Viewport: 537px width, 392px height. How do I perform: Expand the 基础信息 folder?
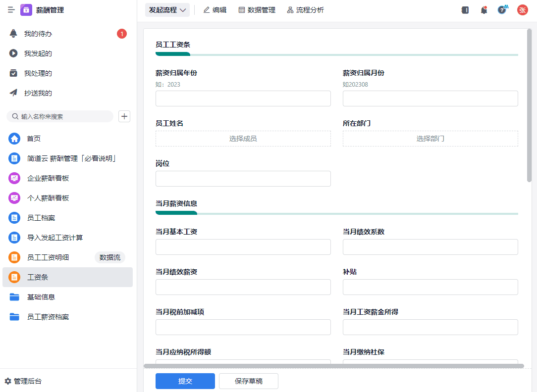41,297
